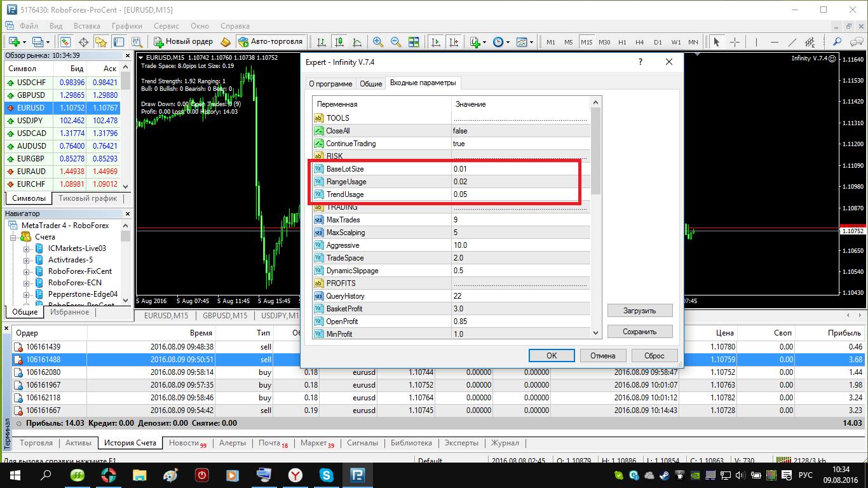Click the Сохранить button

(640, 332)
